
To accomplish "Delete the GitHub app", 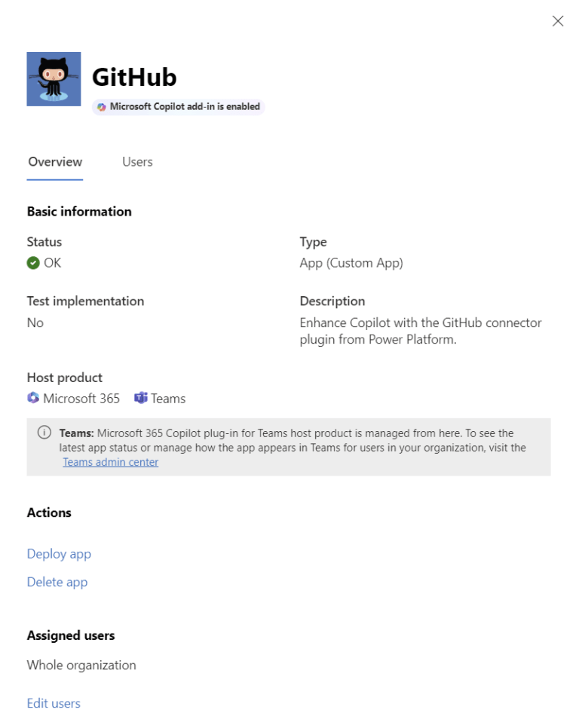I will coord(57,582).
